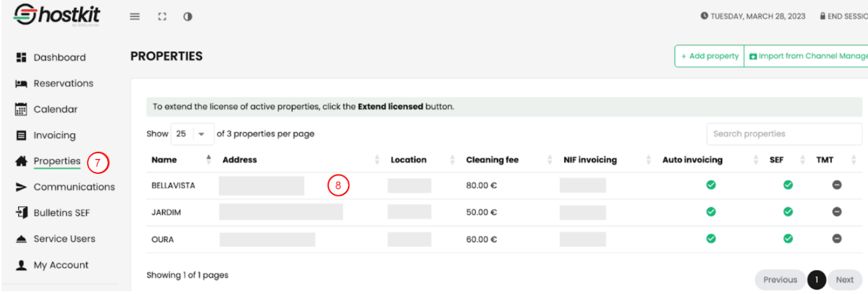Click the Calendar sidebar icon
868x294 pixels.
[x=21, y=109]
